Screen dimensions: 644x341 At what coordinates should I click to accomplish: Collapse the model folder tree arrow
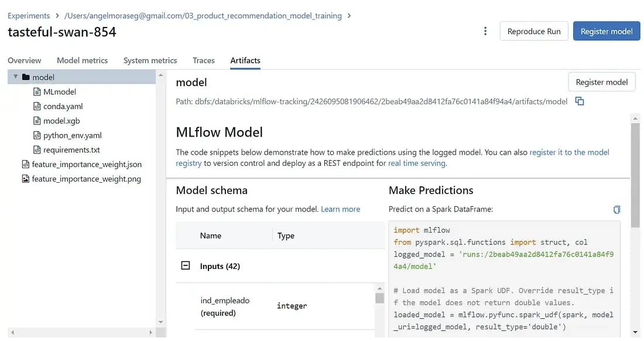click(15, 77)
